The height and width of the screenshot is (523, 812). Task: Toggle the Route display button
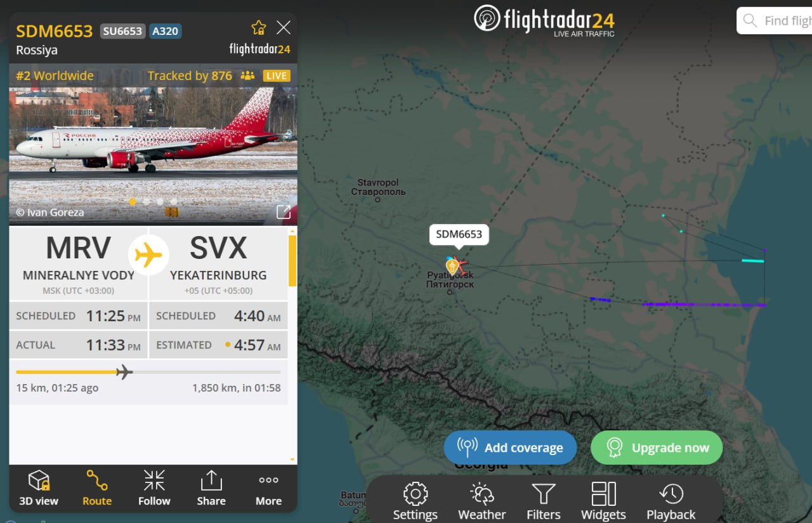97,487
